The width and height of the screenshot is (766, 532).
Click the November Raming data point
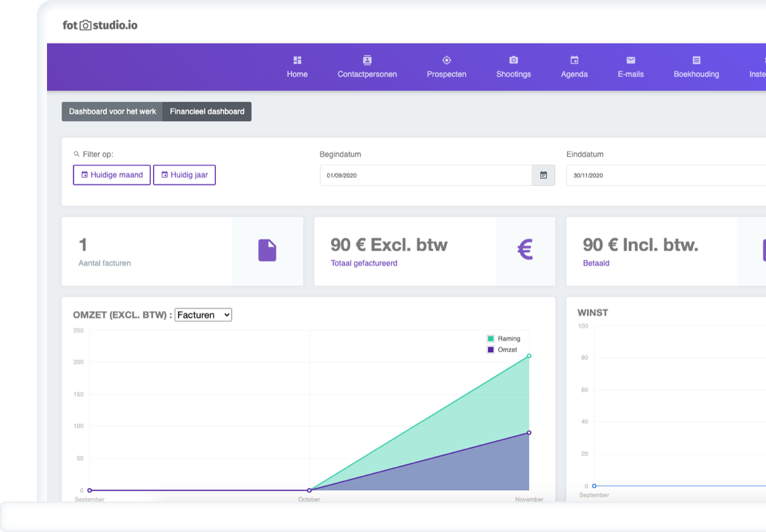tap(529, 356)
